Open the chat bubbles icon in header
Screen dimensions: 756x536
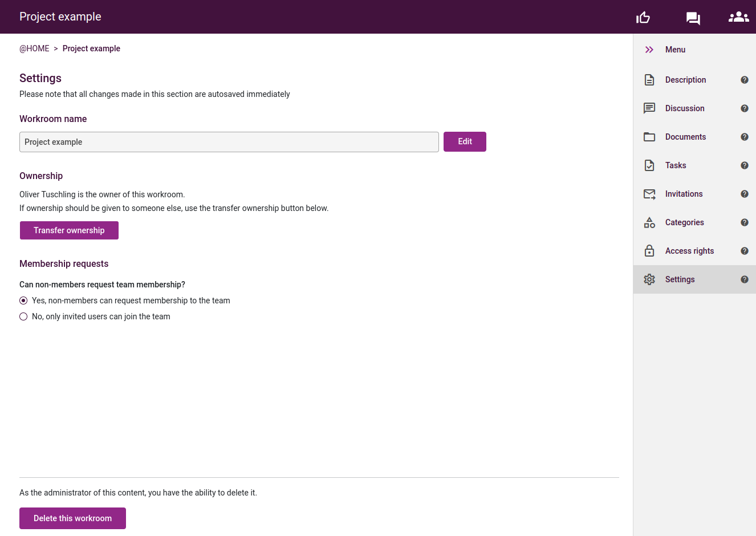693,18
